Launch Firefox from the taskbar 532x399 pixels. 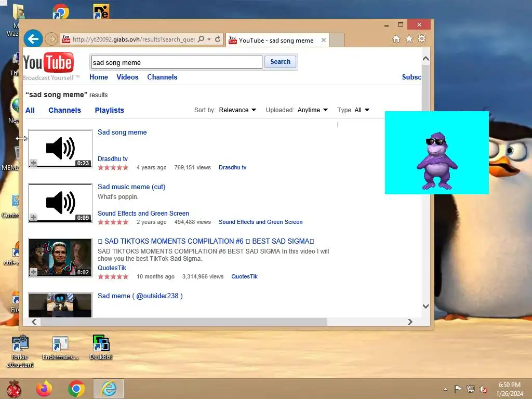[45, 389]
